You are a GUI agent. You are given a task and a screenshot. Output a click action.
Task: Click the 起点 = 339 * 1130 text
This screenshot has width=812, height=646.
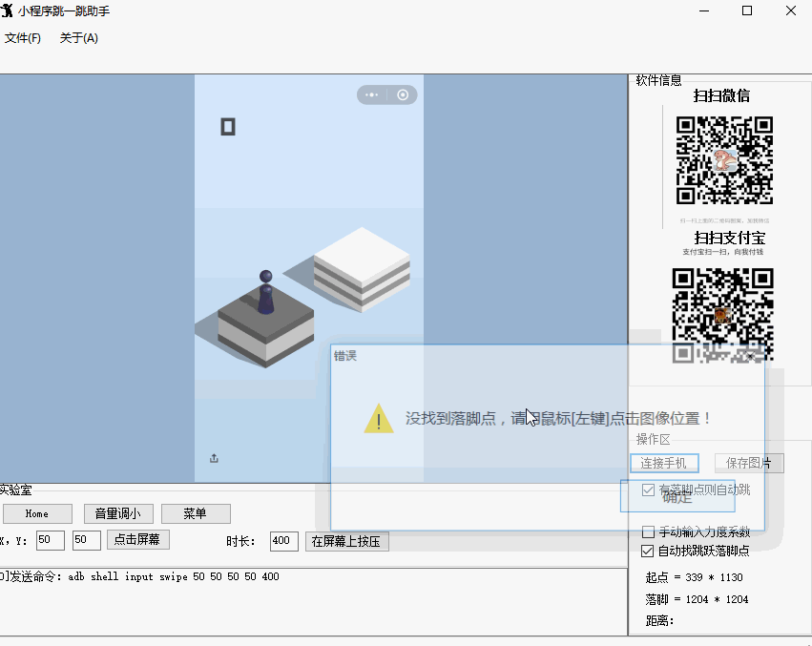[x=694, y=577]
